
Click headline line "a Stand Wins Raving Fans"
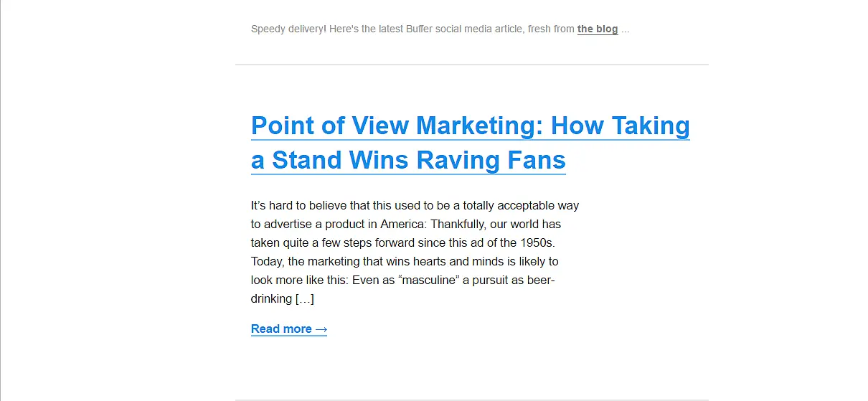407,159
